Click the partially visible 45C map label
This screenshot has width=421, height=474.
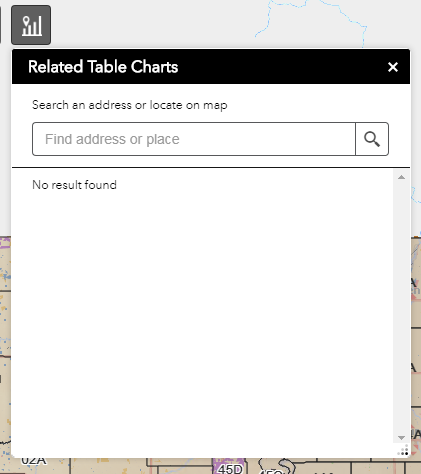[271, 471]
